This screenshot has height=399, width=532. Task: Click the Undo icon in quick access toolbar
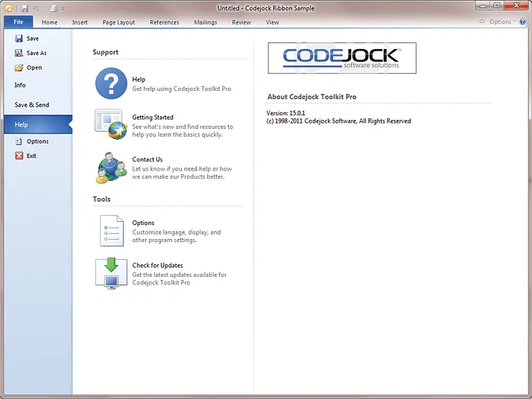point(37,8)
